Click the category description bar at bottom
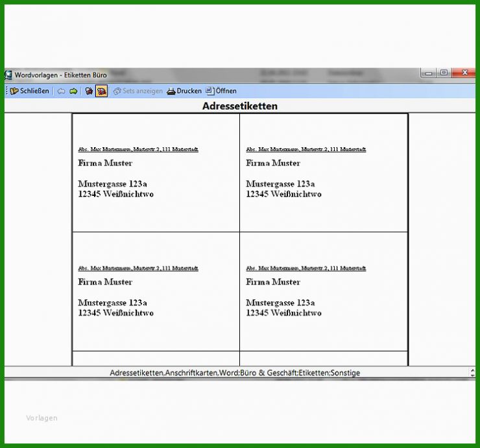The width and height of the screenshot is (480, 448). pos(235,373)
